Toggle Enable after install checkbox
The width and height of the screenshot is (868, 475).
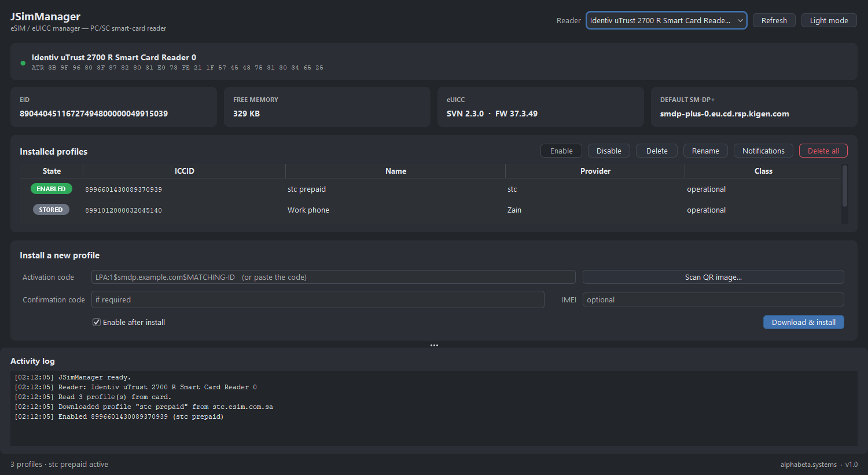[97, 322]
